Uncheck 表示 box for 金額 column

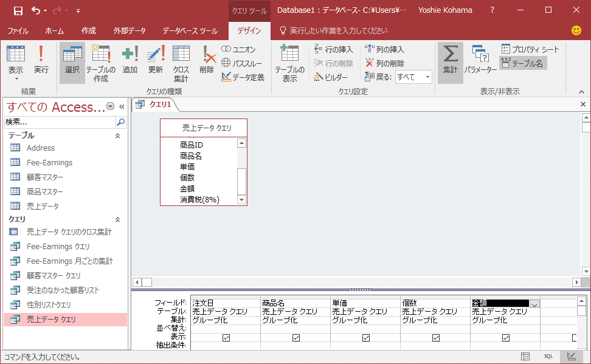[x=506, y=338]
